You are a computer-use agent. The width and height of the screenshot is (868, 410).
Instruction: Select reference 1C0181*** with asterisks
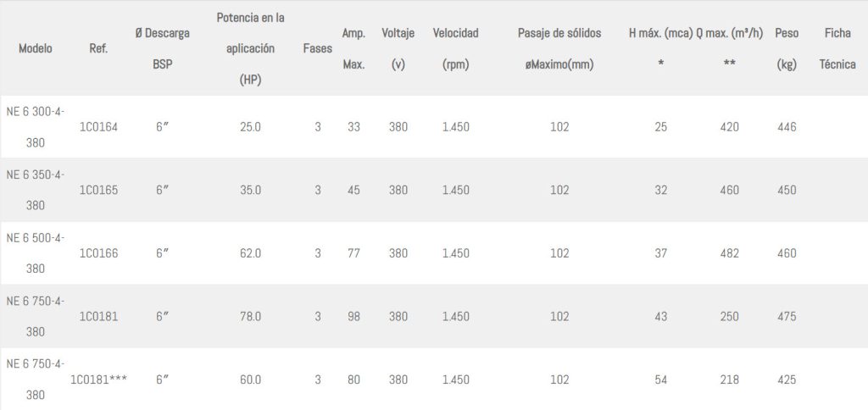98,380
